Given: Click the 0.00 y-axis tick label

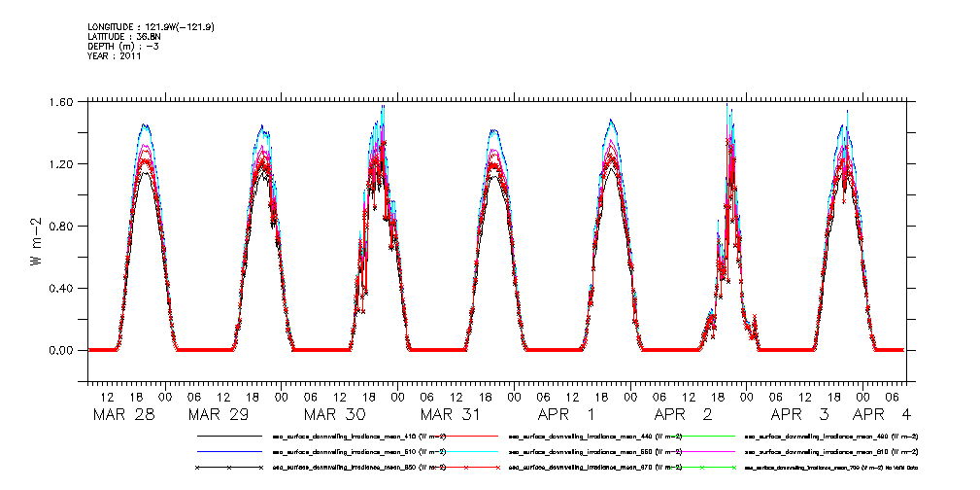Looking at the screenshot, I should [x=60, y=351].
